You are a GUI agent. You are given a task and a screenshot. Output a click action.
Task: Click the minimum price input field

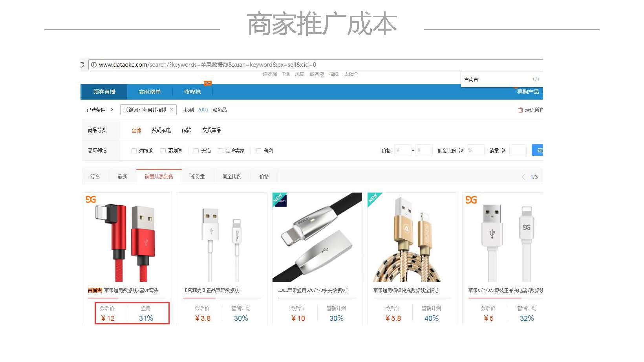pos(402,150)
